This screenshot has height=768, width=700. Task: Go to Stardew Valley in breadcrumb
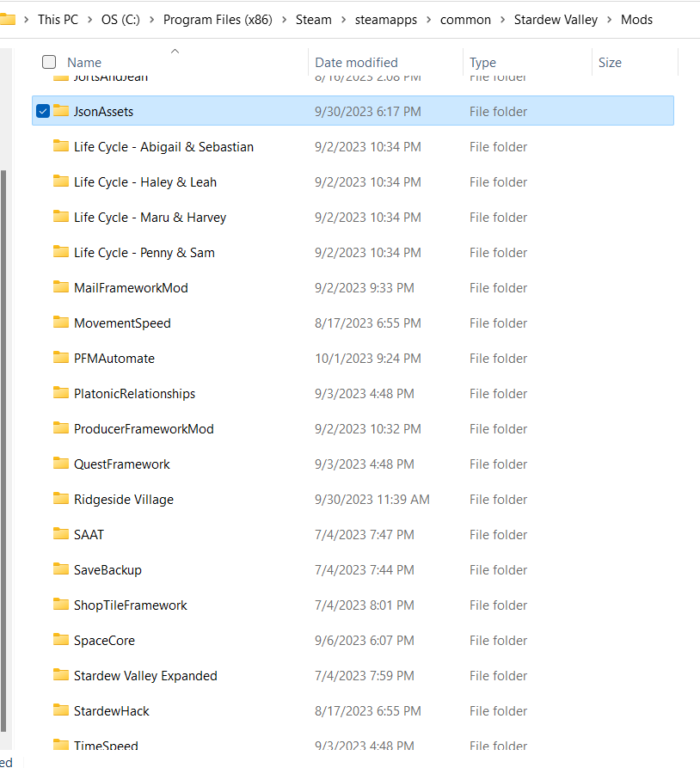[556, 20]
